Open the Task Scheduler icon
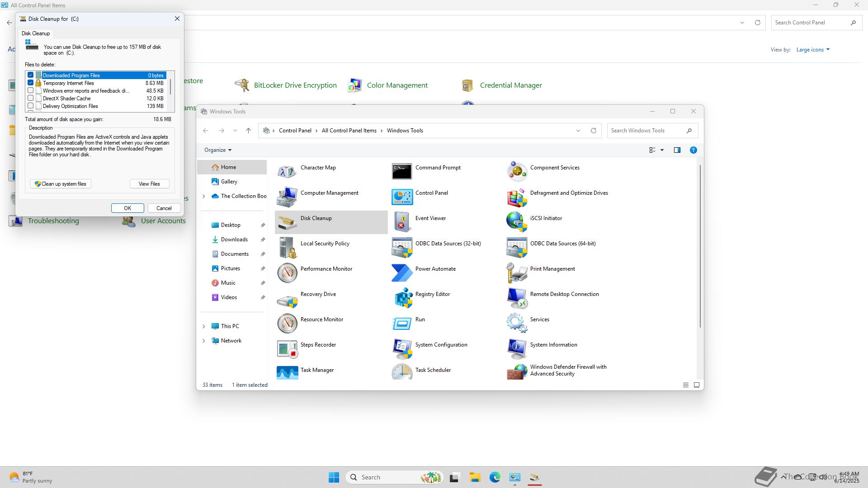 click(401, 372)
